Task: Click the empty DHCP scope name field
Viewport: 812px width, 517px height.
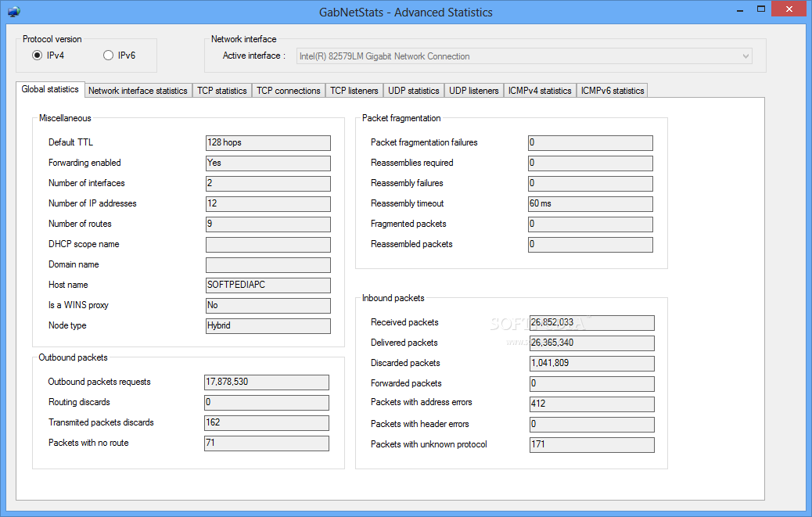Action: point(268,244)
